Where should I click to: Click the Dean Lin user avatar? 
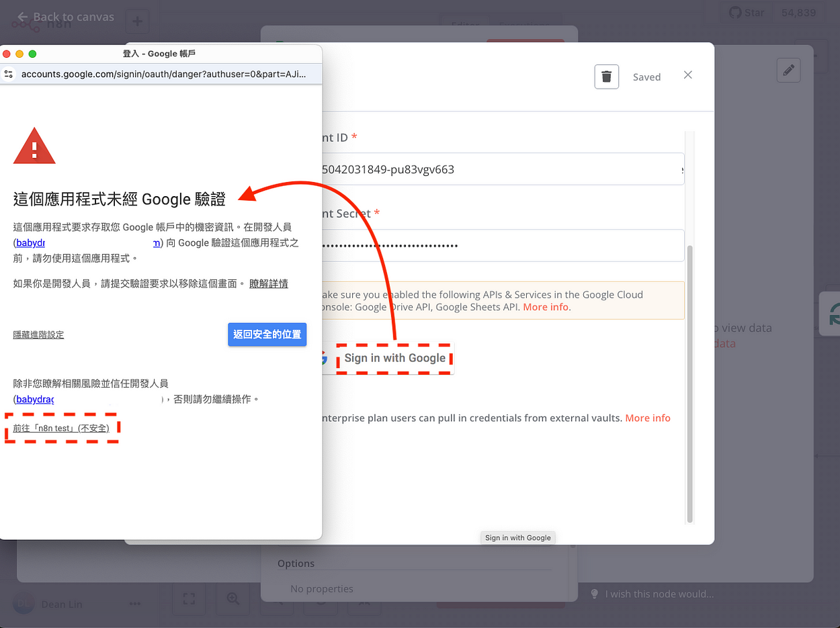(x=24, y=604)
